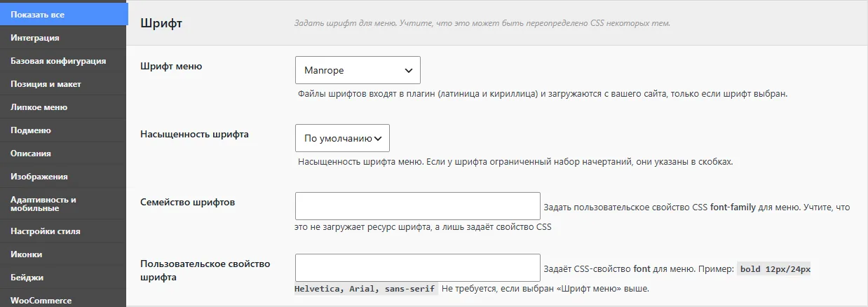Select the Показать все sidebar tab
The image size is (868, 307).
63,14
